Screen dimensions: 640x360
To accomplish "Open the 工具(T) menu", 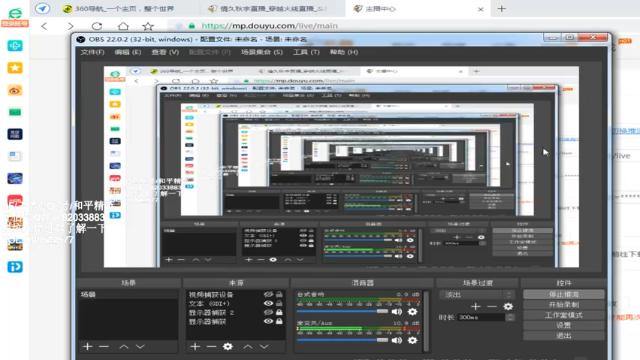I will (306, 52).
